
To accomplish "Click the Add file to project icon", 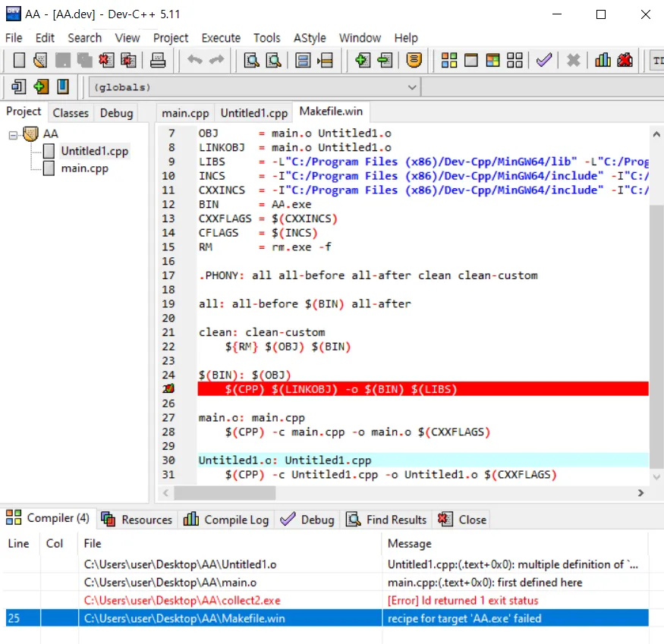I will [362, 60].
